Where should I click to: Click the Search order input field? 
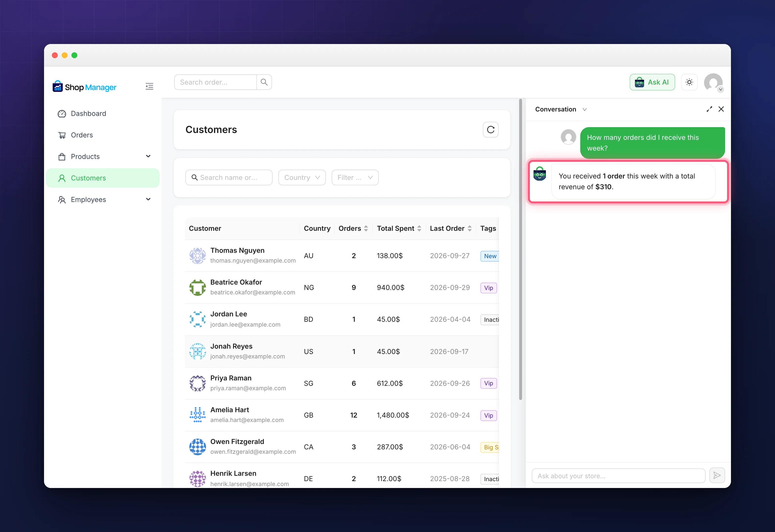coord(216,82)
